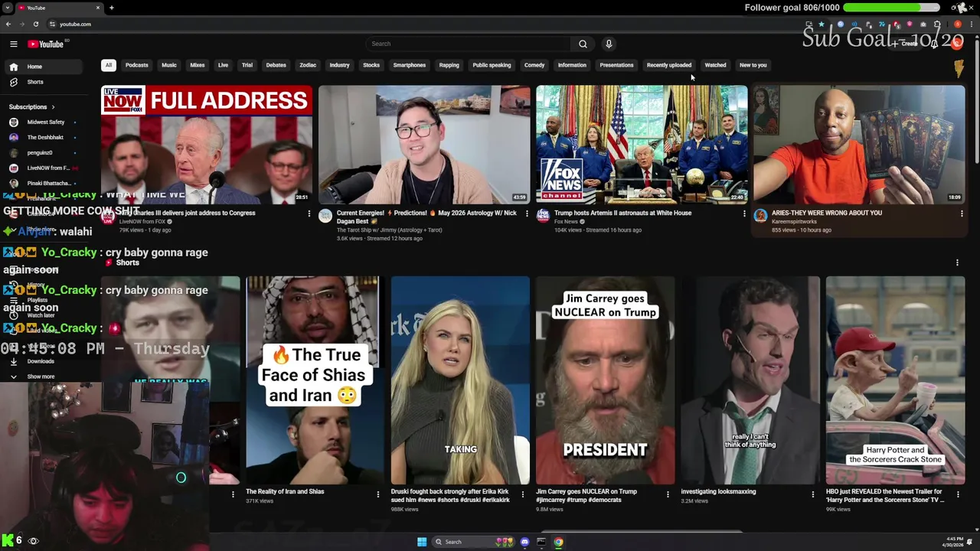Open The Deshbhakt subscription
Image resolution: width=980 pixels, height=551 pixels.
(x=44, y=137)
